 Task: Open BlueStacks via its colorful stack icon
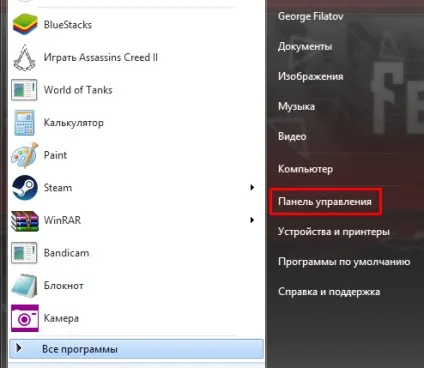click(x=25, y=24)
